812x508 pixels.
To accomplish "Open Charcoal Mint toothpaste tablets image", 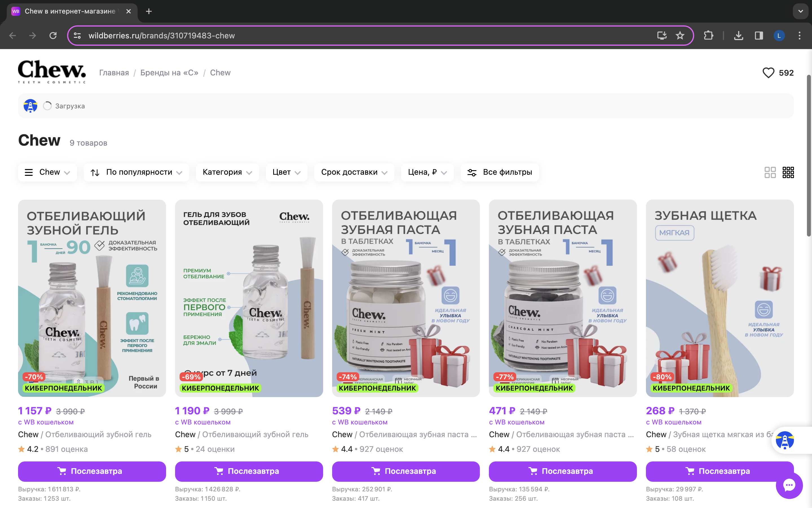I will (x=563, y=298).
